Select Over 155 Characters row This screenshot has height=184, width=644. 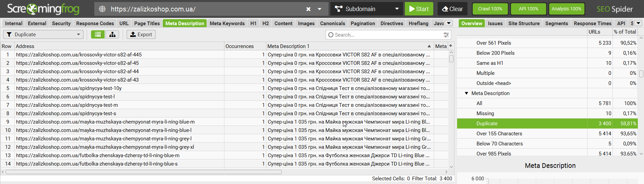pos(547,133)
